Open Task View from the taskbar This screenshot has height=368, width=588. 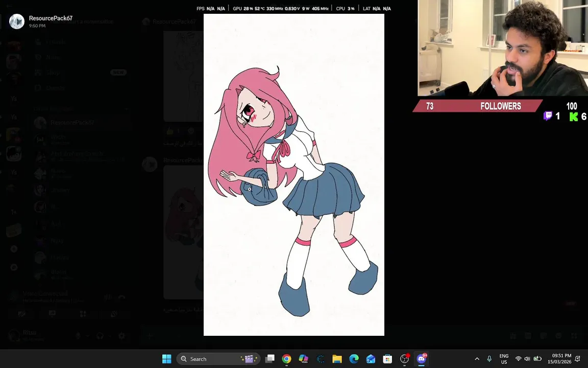point(269,359)
